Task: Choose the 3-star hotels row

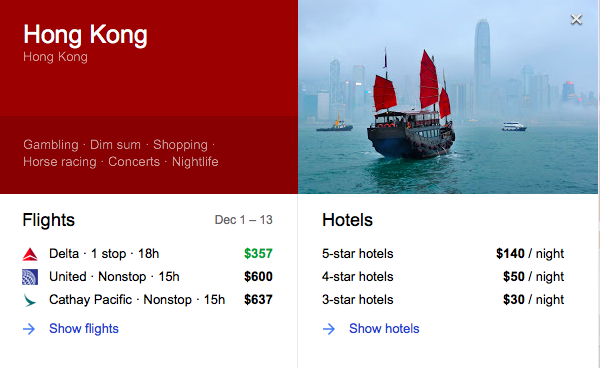Action: tap(443, 300)
